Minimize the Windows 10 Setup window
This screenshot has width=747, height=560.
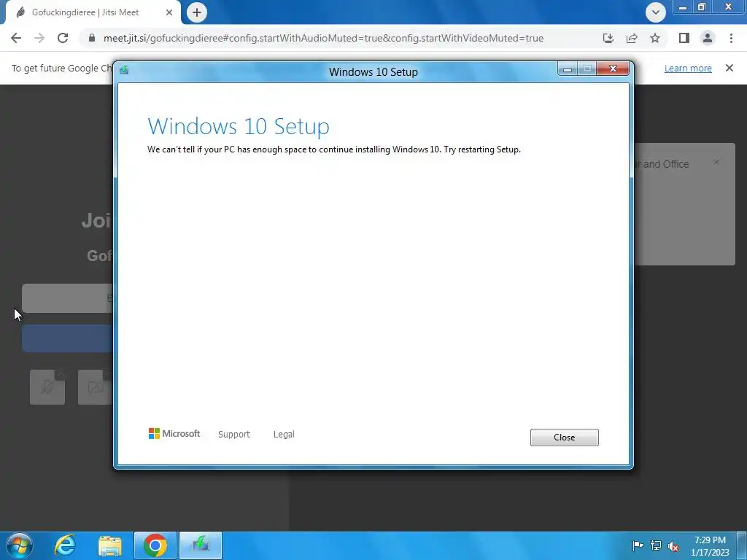(x=568, y=69)
